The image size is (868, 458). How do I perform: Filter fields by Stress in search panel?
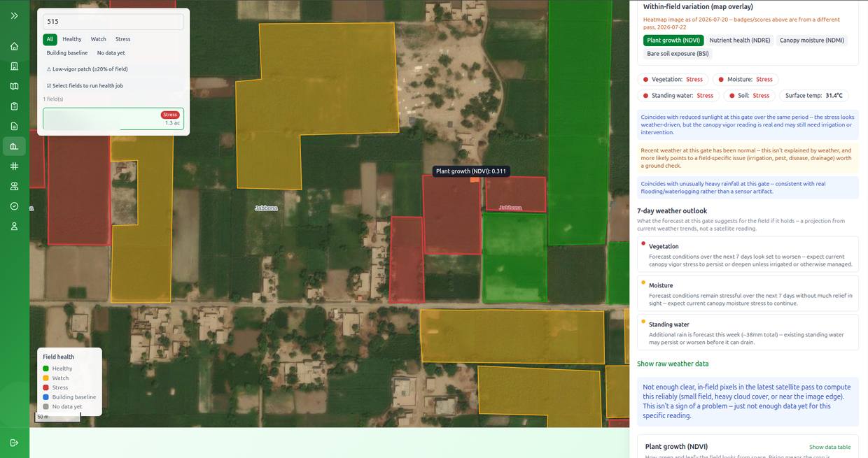[123, 39]
